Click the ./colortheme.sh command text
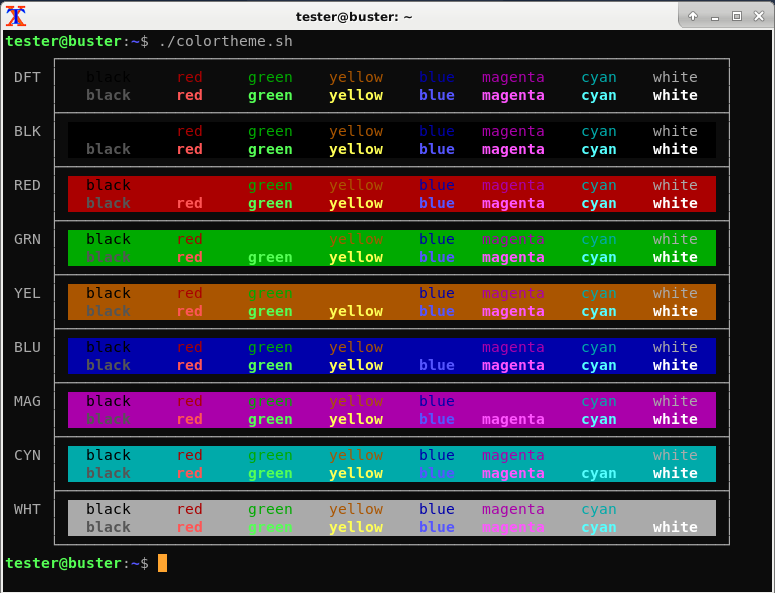The image size is (775, 593). pos(225,41)
